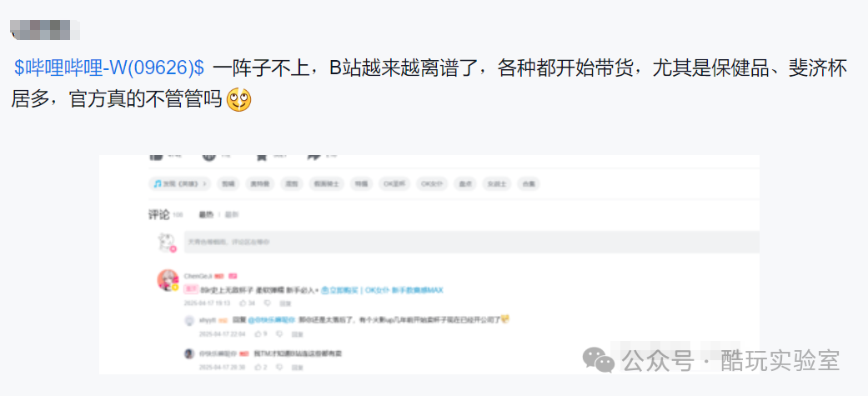Open ChenGeJi's avatar profile
This screenshot has width=868, height=396.
pos(168,280)
